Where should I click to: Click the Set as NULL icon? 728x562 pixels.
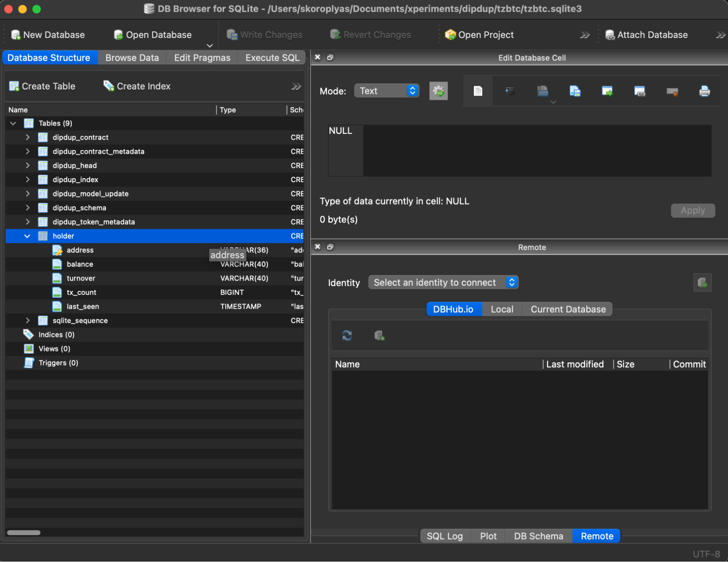[x=672, y=91]
